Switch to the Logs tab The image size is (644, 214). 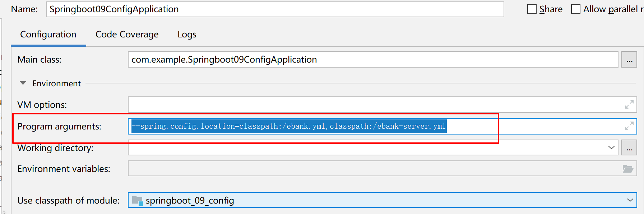187,35
